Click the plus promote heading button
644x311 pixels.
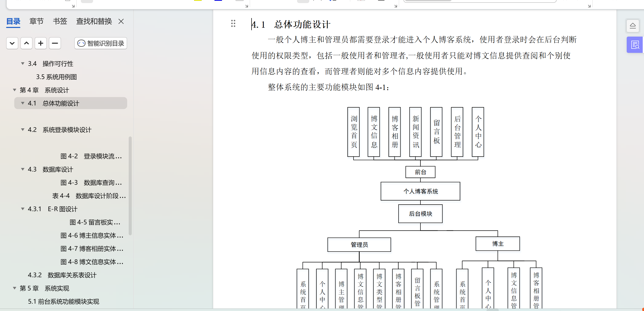41,43
